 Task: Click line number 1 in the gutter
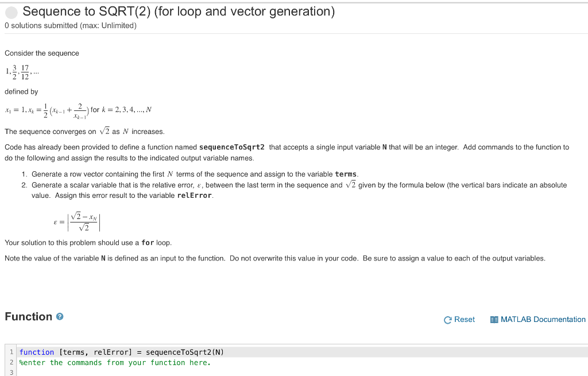point(11,352)
